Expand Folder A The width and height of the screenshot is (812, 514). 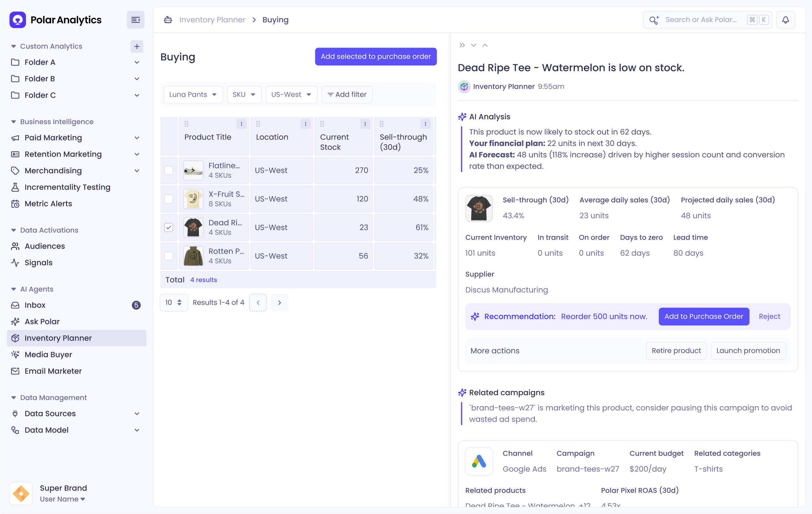point(137,62)
